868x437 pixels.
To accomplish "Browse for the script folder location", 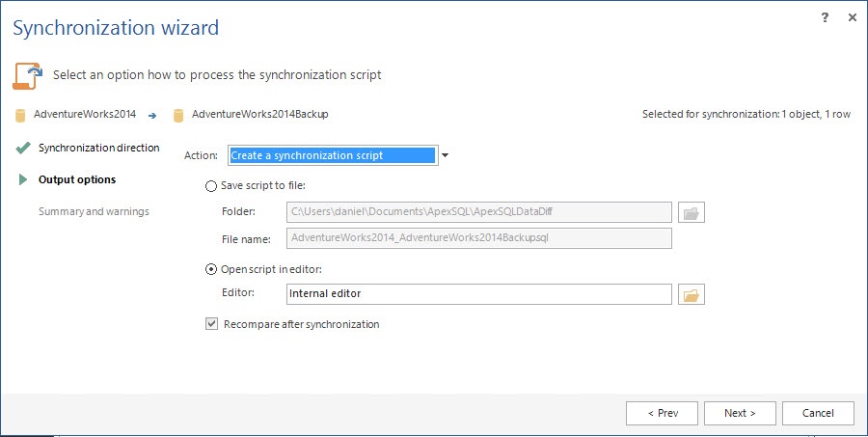I will click(692, 212).
